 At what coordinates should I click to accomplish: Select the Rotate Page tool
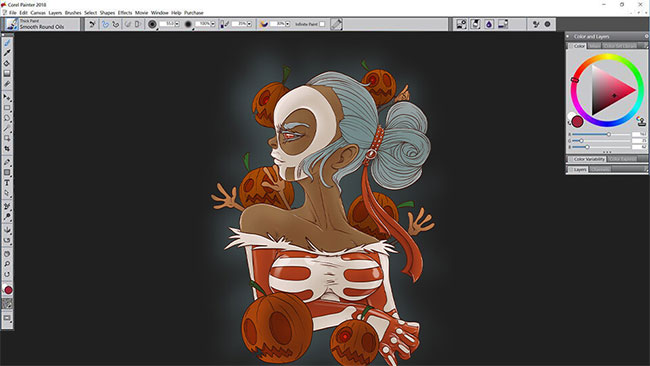pos(7,274)
